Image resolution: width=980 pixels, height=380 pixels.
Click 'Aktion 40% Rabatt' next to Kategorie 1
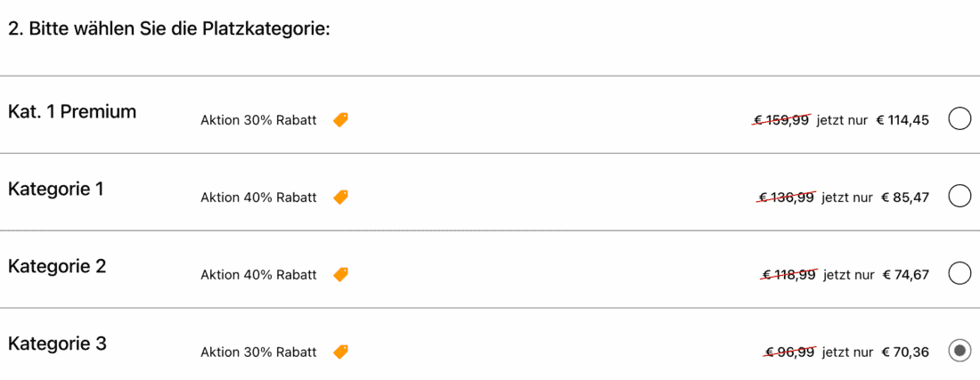point(258,198)
